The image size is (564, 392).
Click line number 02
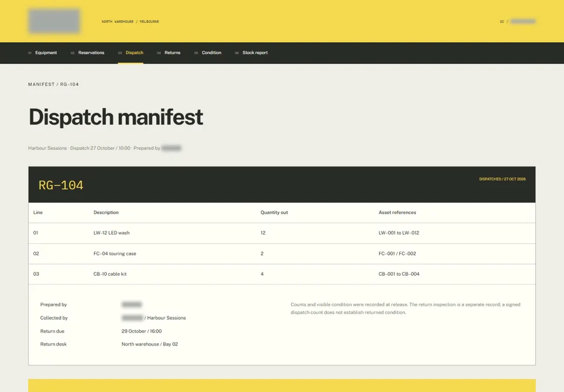(x=36, y=253)
